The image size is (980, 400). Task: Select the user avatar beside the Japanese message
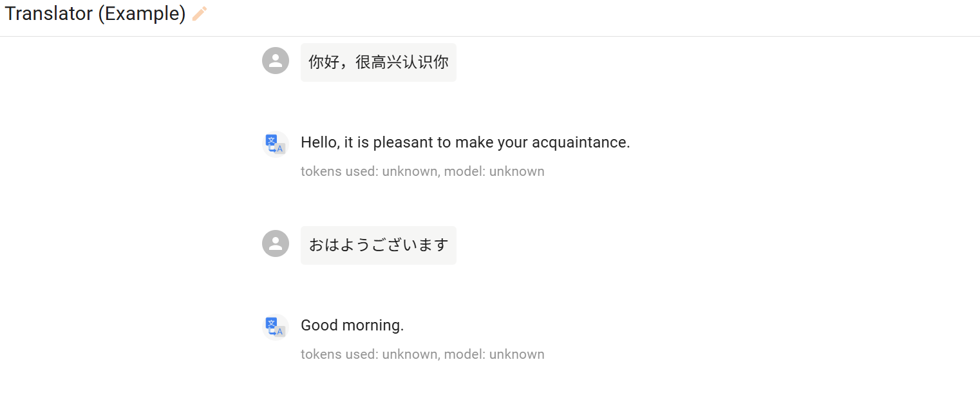point(276,243)
